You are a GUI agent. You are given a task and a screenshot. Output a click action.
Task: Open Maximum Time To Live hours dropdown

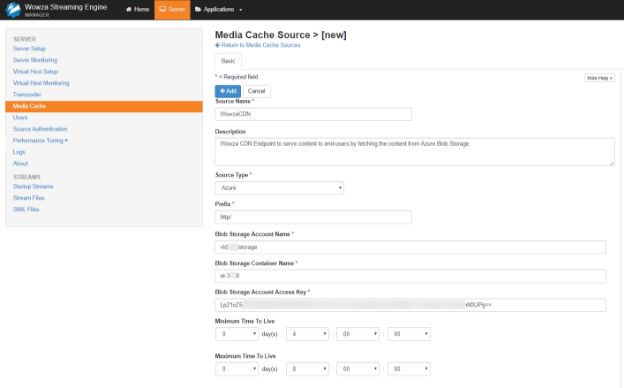[x=307, y=369]
